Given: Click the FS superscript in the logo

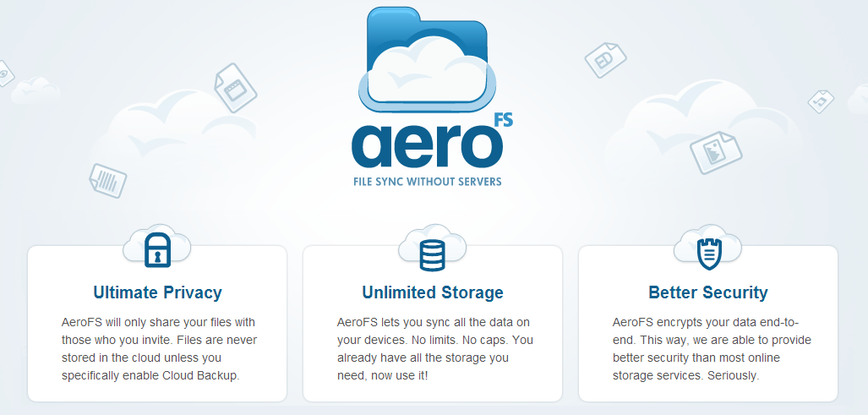Looking at the screenshot, I should point(503,121).
